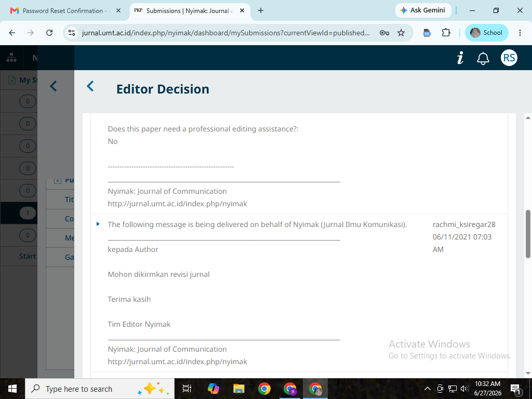Image resolution: width=532 pixels, height=399 pixels.
Task: Click the address bar URL
Action: click(225, 33)
